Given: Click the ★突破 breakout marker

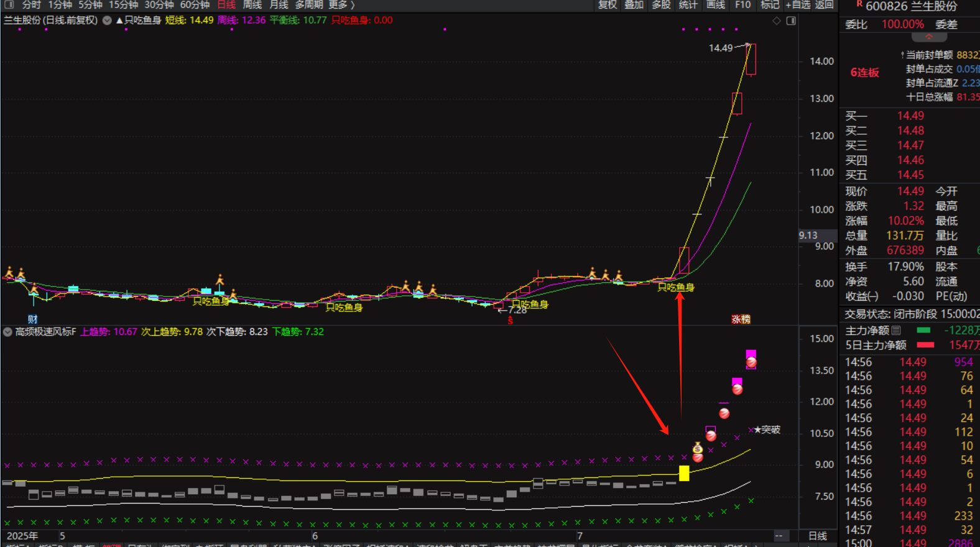Looking at the screenshot, I should [x=767, y=430].
